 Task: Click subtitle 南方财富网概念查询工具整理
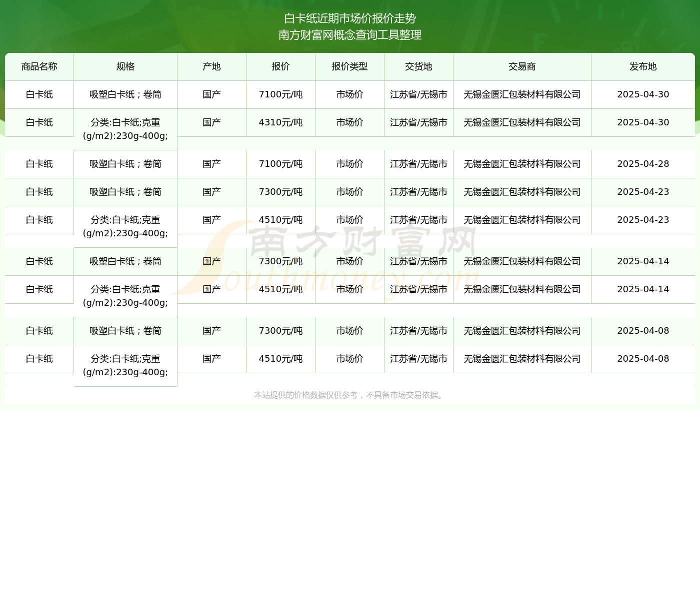(350, 35)
